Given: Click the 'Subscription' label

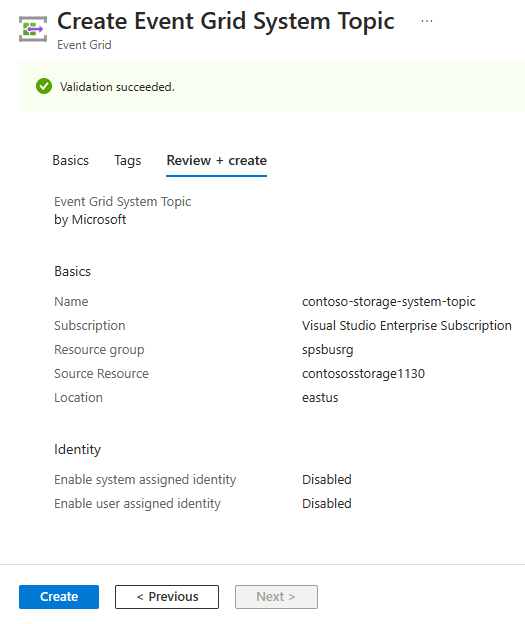Looking at the screenshot, I should click(90, 326).
